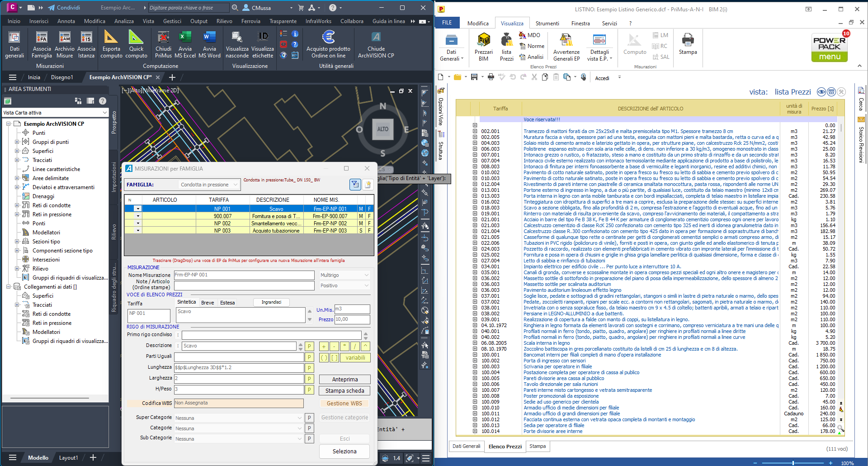Click MDO item in Elenco Prezzi group
868x466 pixels.
tap(530, 35)
